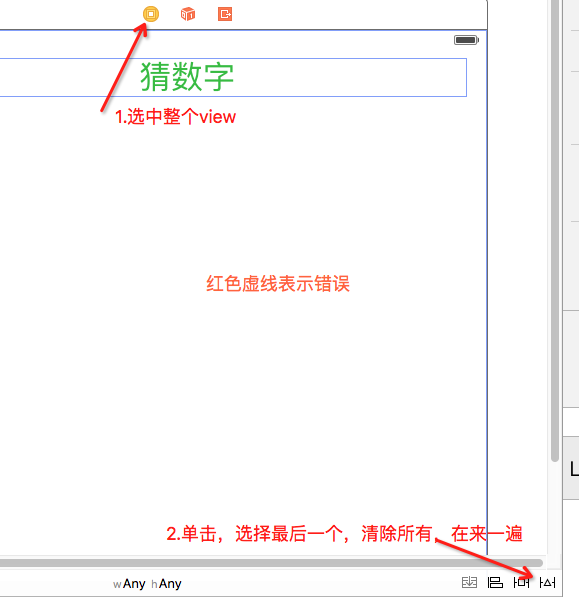Click the vertical canvas scrollbar

pyautogui.click(x=555, y=231)
